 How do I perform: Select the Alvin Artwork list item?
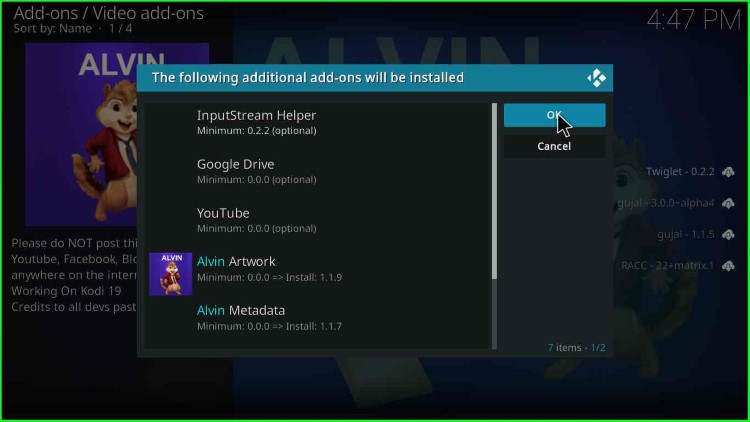click(318, 269)
